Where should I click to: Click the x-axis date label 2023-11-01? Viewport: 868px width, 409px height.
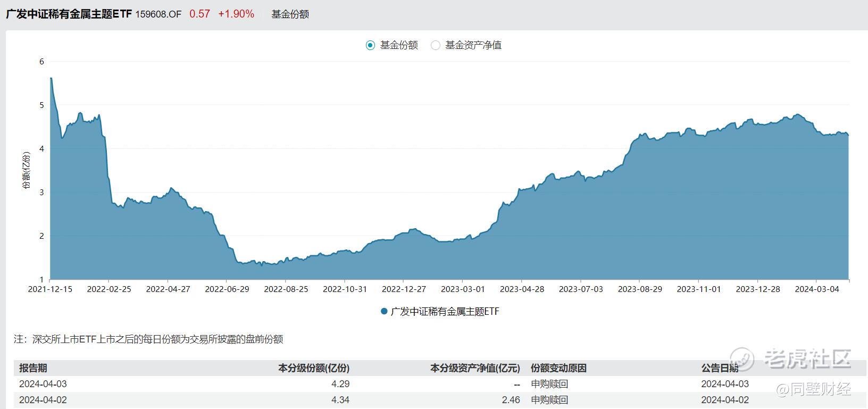[x=699, y=289]
